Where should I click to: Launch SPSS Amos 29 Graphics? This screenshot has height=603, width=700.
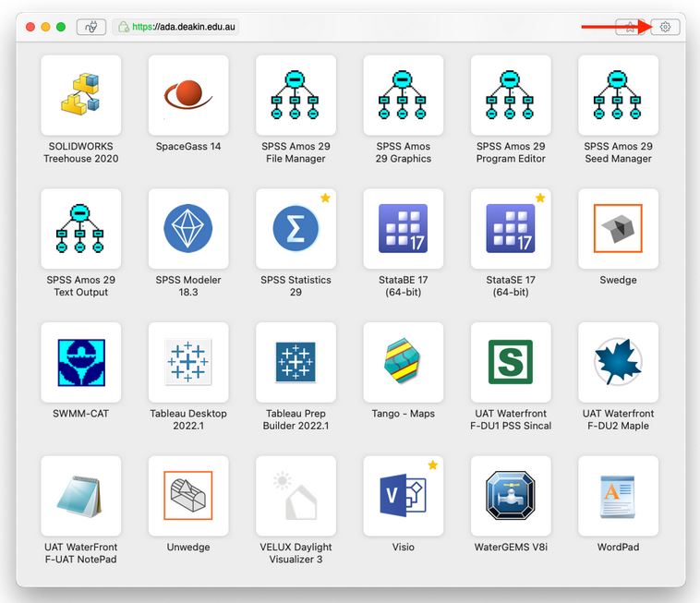point(404,95)
